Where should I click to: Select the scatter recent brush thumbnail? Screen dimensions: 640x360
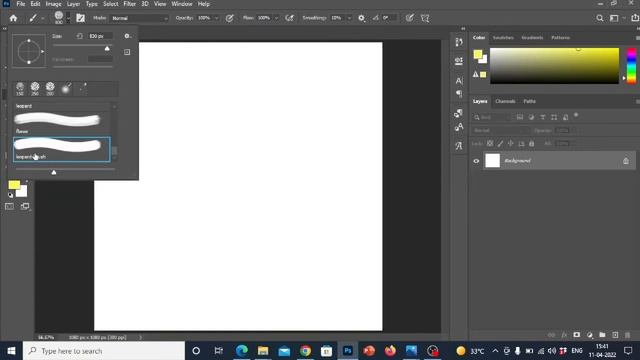point(83,88)
